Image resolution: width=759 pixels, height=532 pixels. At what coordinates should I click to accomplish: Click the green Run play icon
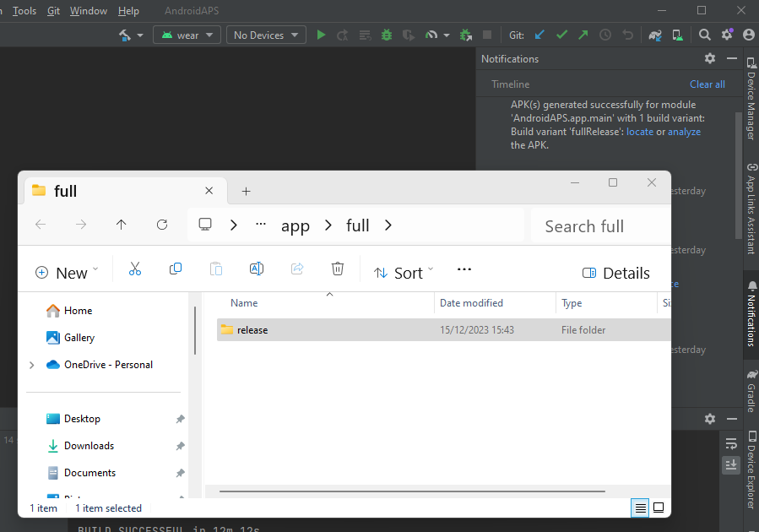click(x=321, y=35)
